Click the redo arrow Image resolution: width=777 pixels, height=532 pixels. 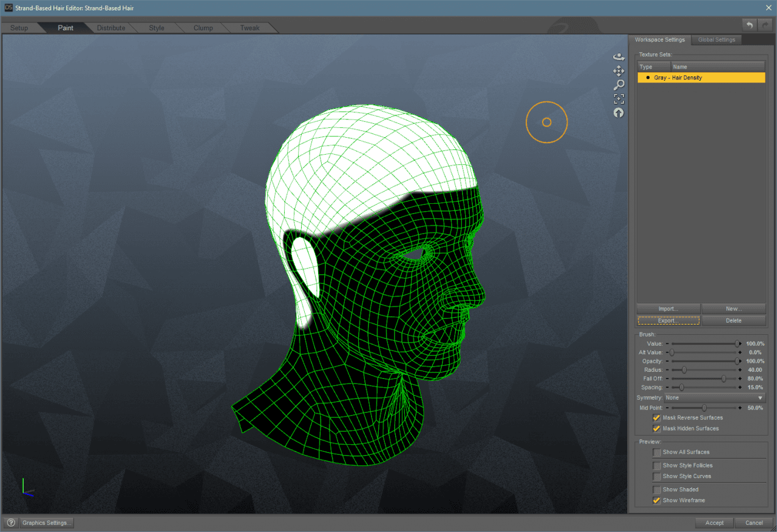(x=764, y=24)
